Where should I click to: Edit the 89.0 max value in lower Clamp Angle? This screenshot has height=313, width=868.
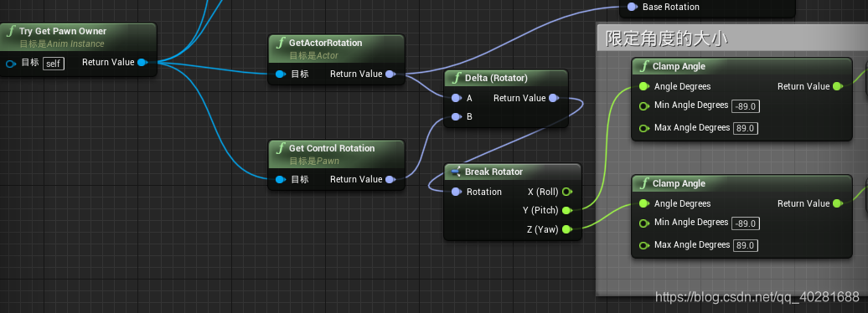(746, 245)
